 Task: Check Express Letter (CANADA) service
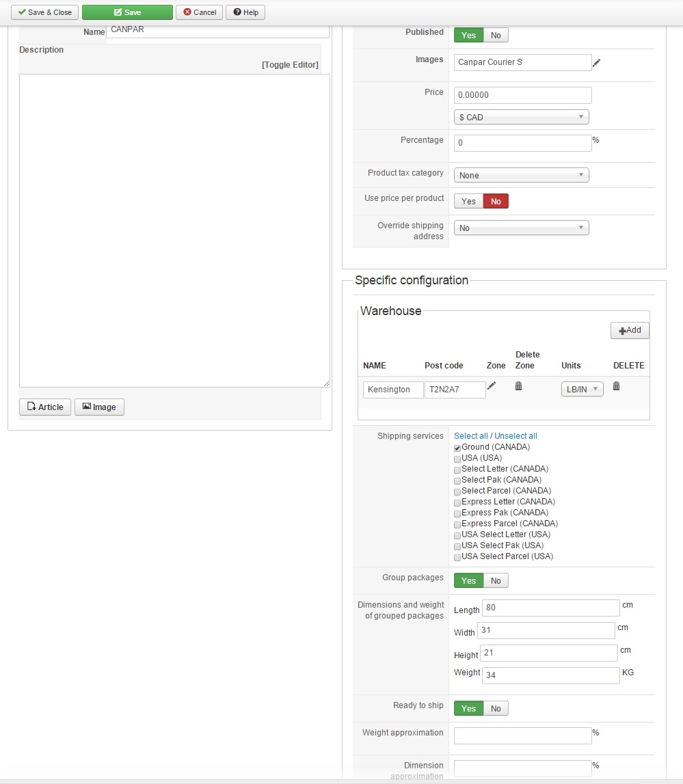(x=457, y=503)
